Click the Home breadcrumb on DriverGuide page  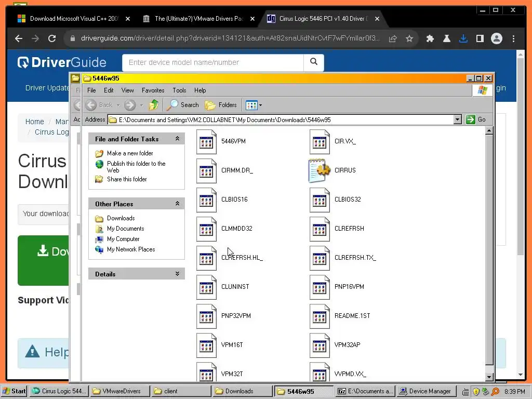click(35, 122)
